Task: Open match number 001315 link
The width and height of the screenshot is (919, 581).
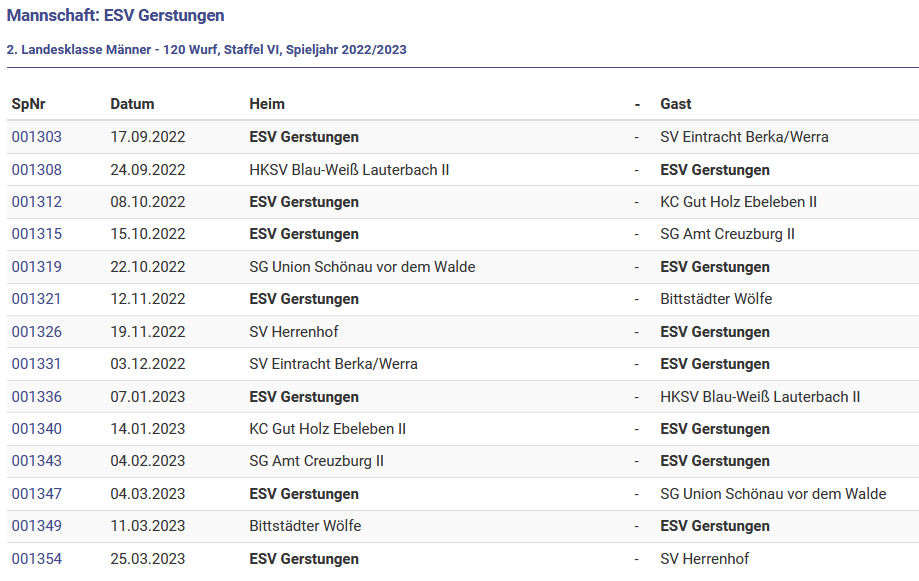Action: pyautogui.click(x=36, y=234)
